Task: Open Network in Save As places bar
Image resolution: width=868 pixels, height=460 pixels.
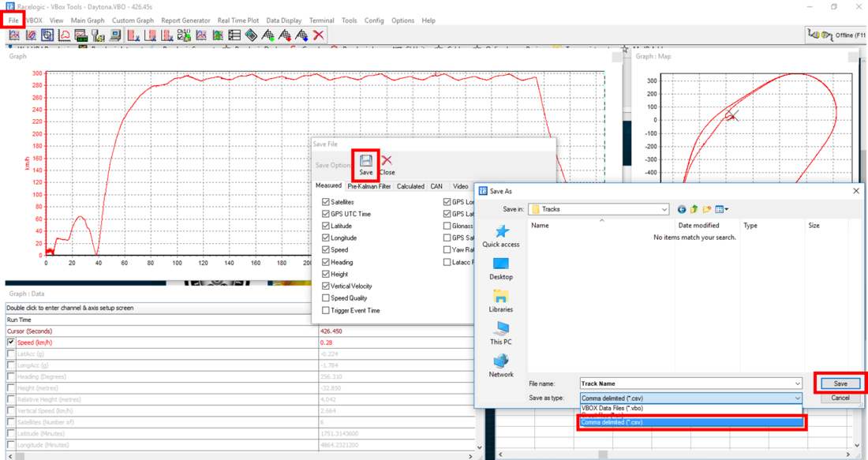Action: (501, 366)
